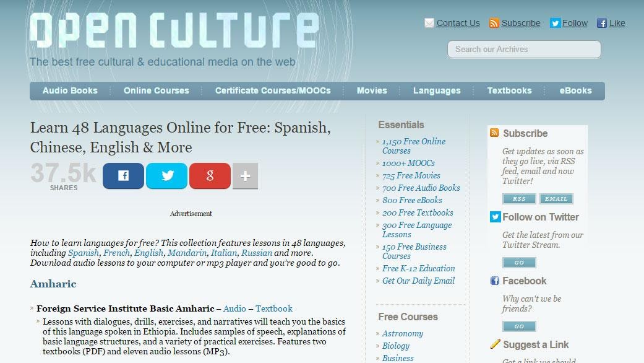Click the Twitter icon next to Follow on Twitter heading
This screenshot has height=363, width=644.
pyautogui.click(x=496, y=217)
